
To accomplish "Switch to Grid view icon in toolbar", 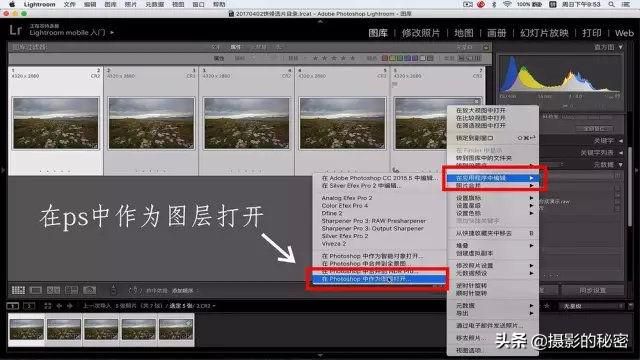I will click(x=18, y=290).
